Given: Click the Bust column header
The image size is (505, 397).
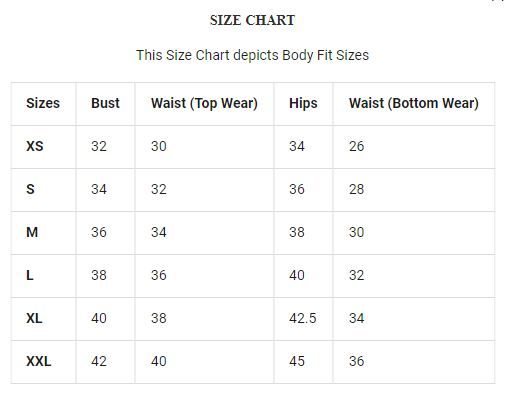Looking at the screenshot, I should (x=105, y=103).
